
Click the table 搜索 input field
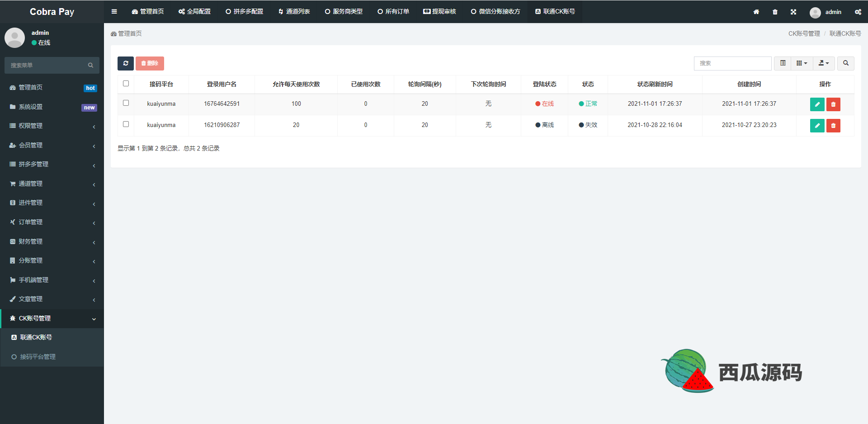pyautogui.click(x=732, y=63)
